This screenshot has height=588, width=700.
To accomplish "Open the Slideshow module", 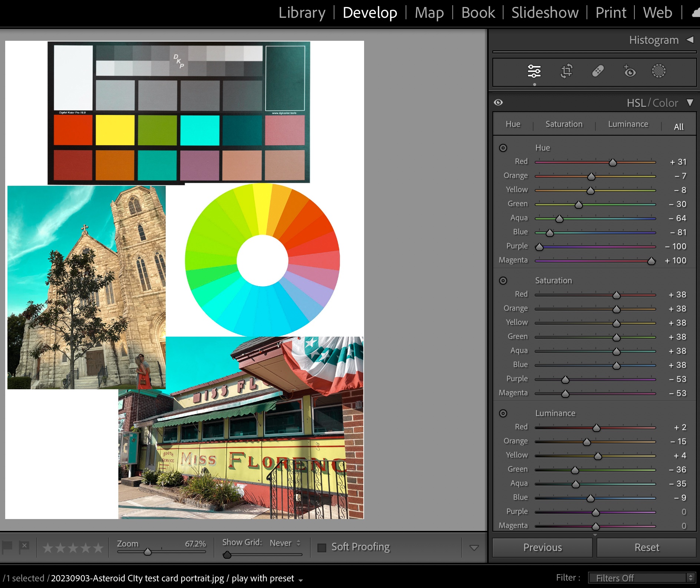I will 545,13.
